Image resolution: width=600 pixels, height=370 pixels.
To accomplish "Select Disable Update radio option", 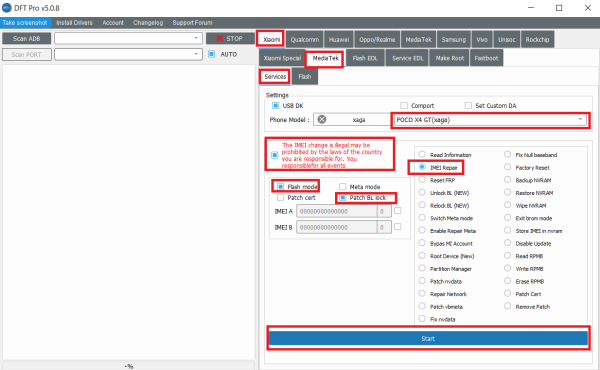I will (x=507, y=243).
